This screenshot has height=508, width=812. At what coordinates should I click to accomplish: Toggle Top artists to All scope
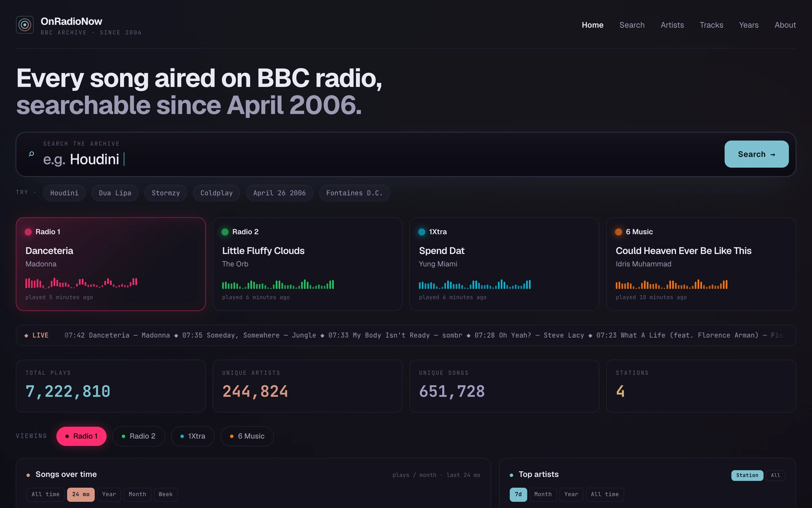(x=775, y=475)
